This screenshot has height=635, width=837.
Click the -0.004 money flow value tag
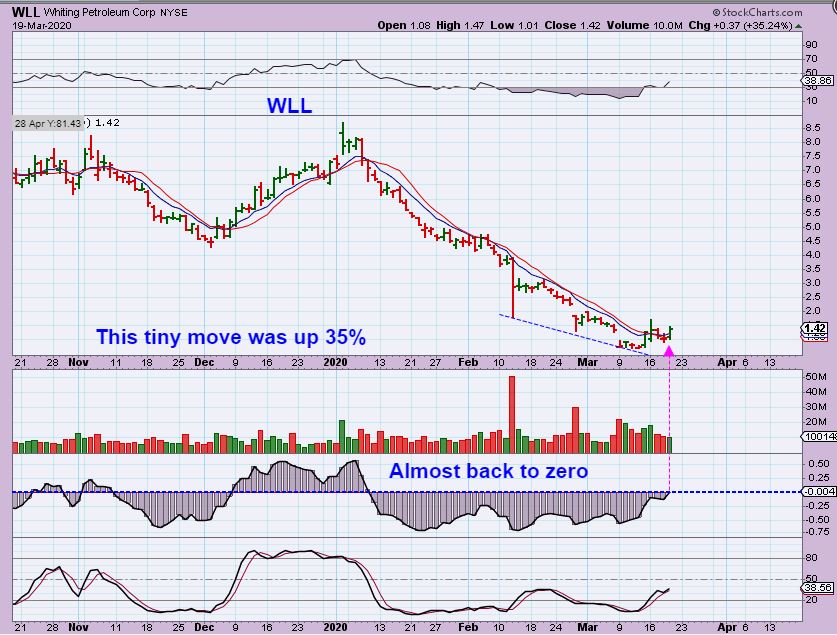pyautogui.click(x=819, y=491)
